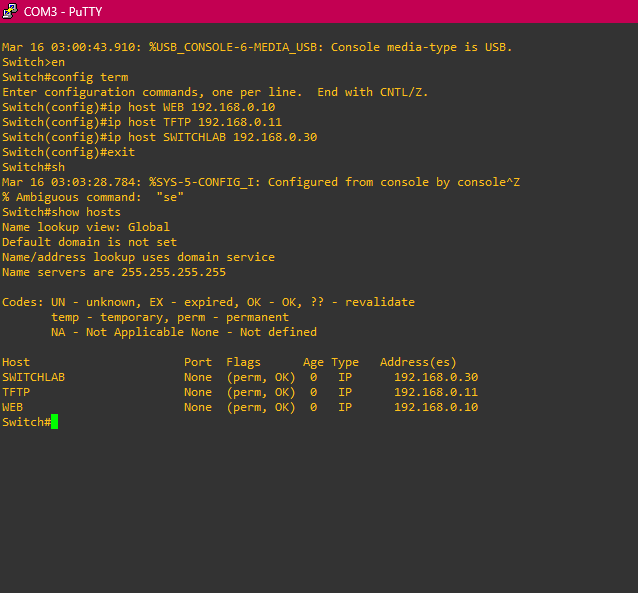Click the 'Switch#show hosts' command line
This screenshot has height=593, width=638.
[x=61, y=212]
